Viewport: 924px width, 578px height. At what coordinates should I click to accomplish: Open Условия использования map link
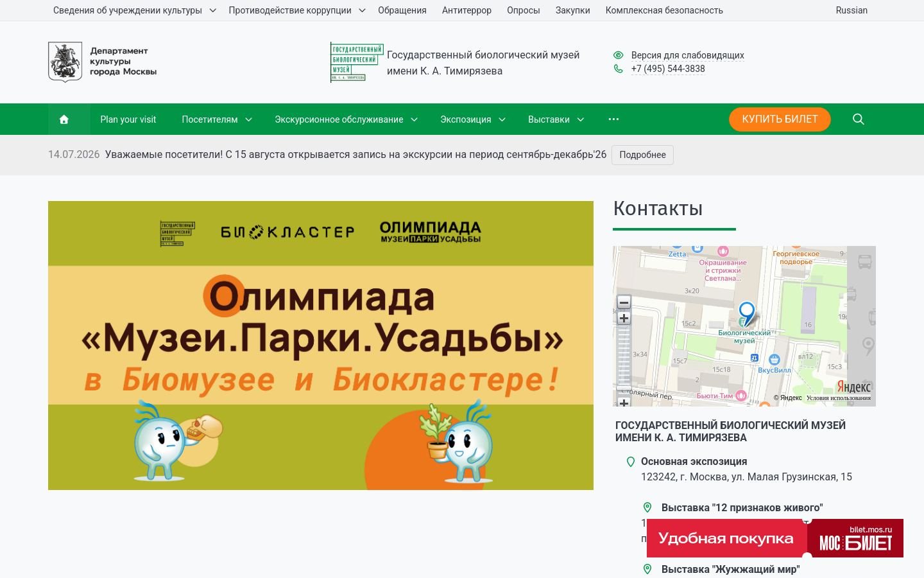click(839, 398)
